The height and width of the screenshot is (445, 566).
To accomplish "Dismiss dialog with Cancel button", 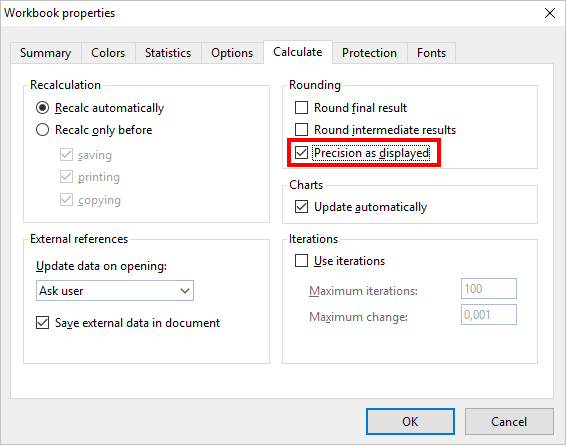I will [509, 422].
